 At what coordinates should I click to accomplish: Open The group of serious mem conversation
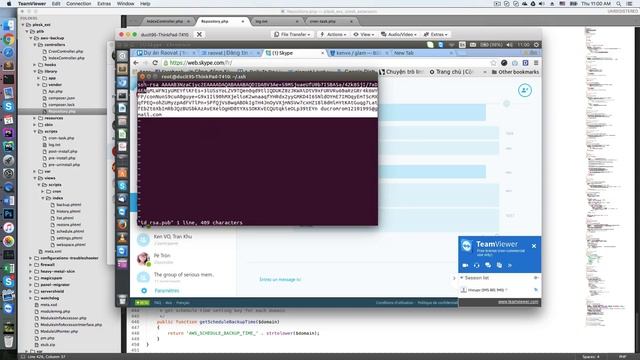coord(184,277)
